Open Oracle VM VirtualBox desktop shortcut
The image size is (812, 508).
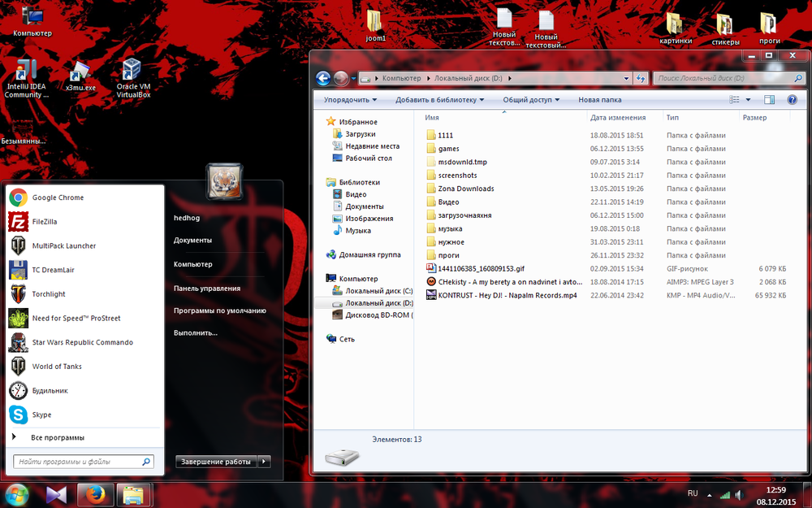(133, 78)
